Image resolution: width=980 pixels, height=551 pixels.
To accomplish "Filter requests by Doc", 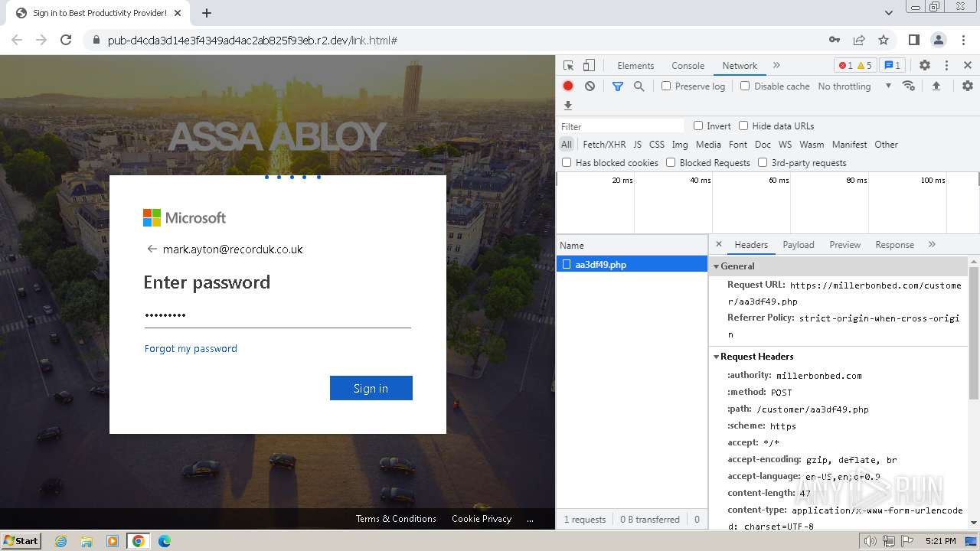I will [763, 144].
